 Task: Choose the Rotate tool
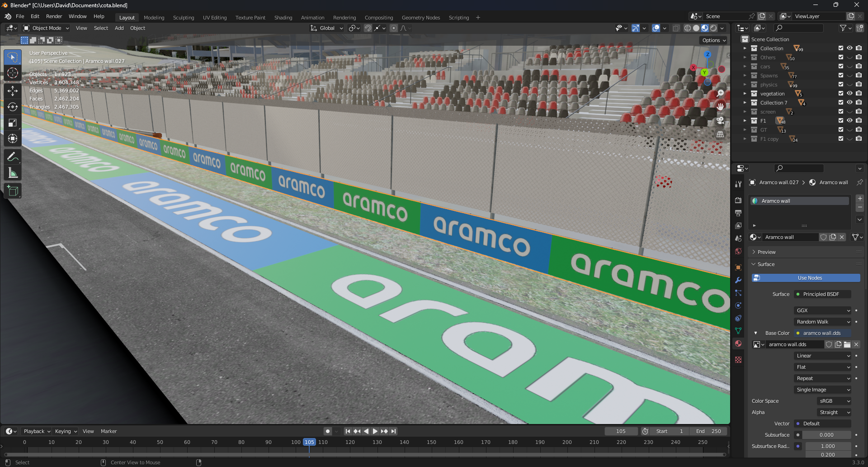(x=13, y=107)
